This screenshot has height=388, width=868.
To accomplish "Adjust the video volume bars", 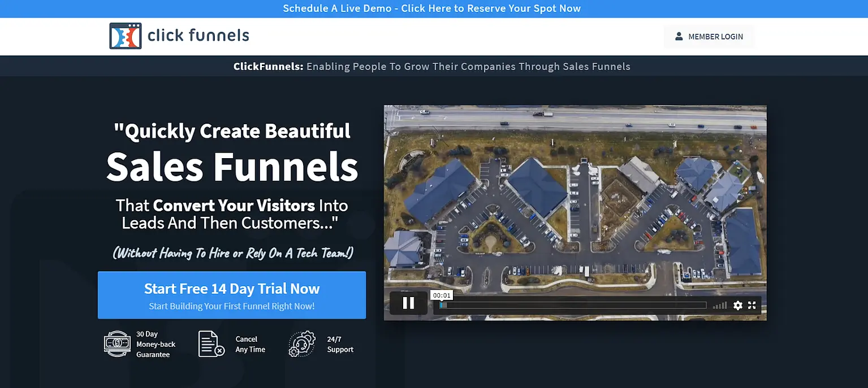I will [x=720, y=306].
